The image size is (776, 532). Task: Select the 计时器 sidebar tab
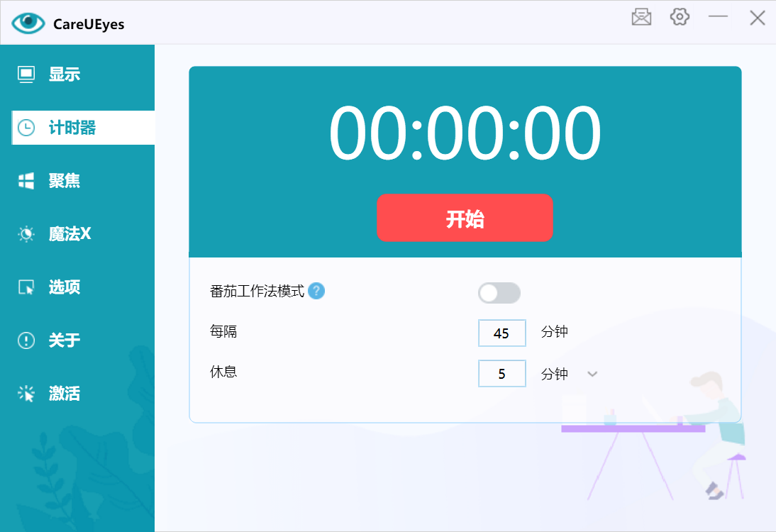pyautogui.click(x=83, y=128)
